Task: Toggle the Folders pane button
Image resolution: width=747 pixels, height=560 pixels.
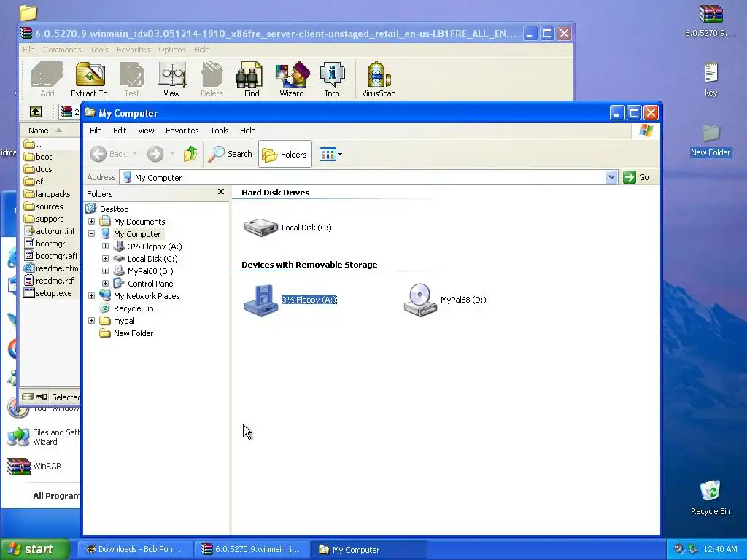Action: pos(285,154)
